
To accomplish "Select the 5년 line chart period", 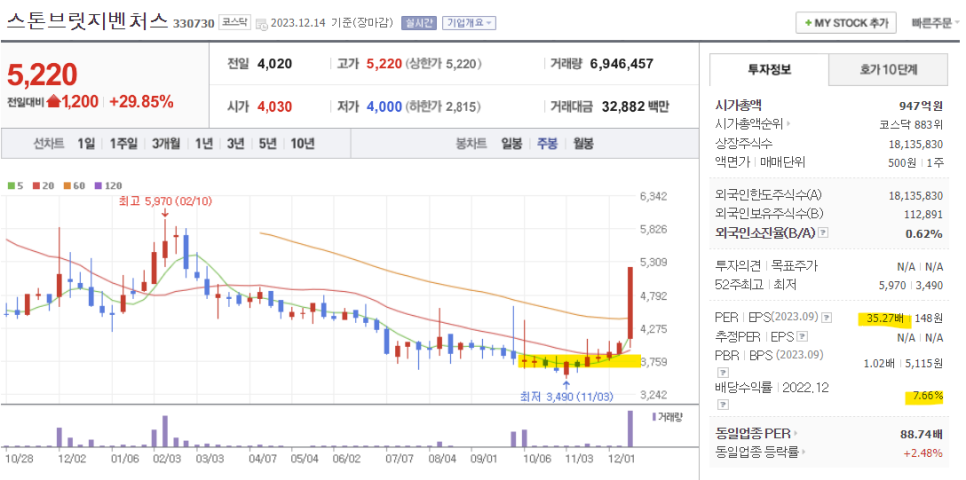I will (x=267, y=144).
